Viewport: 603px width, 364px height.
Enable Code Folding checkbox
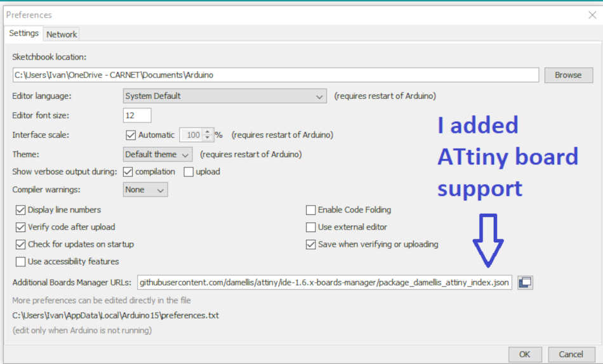coord(311,210)
